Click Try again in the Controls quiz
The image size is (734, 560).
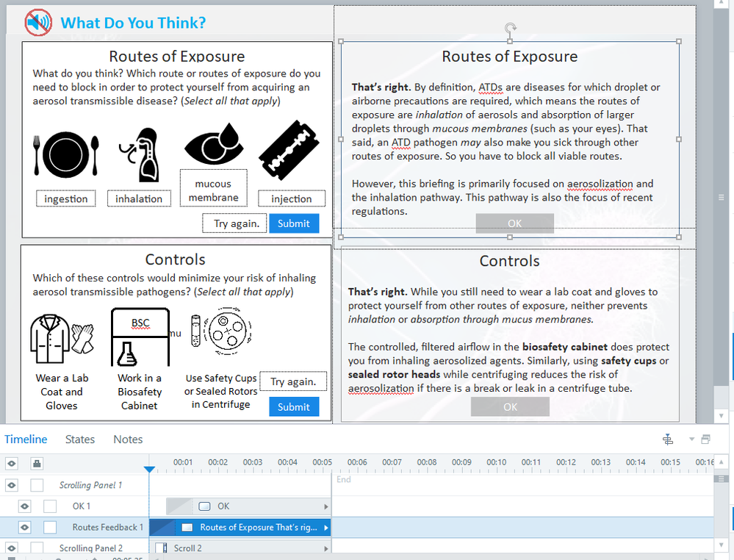(x=293, y=381)
